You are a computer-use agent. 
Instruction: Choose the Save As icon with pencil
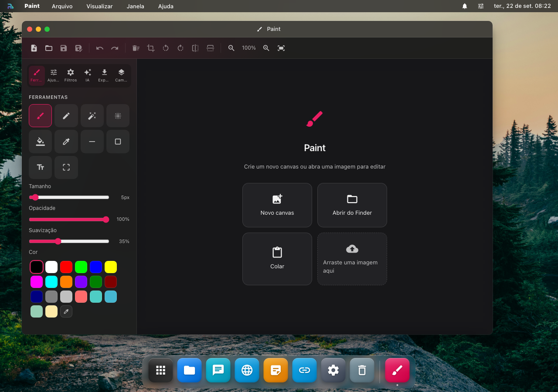coord(78,48)
